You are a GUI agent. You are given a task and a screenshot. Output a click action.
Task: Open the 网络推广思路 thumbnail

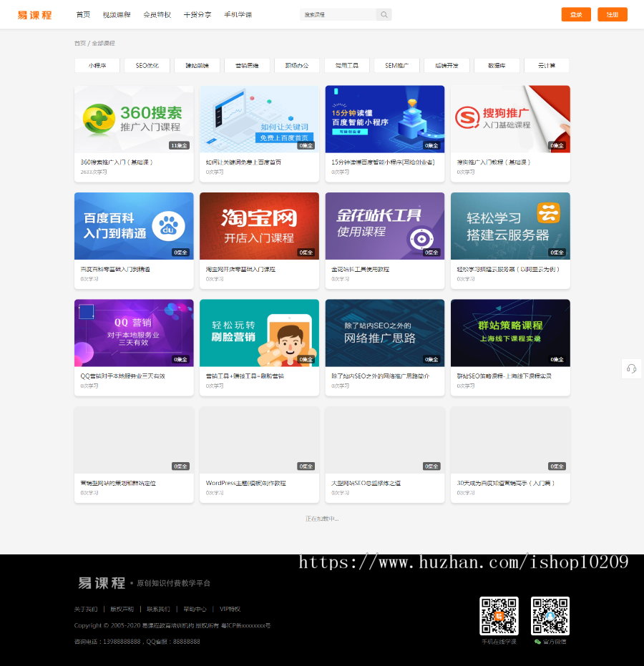(385, 333)
